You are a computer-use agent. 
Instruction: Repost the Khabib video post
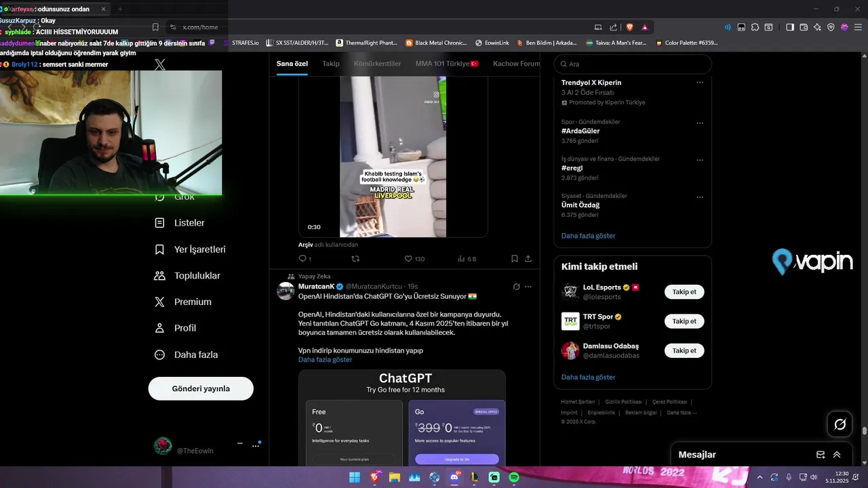click(355, 259)
